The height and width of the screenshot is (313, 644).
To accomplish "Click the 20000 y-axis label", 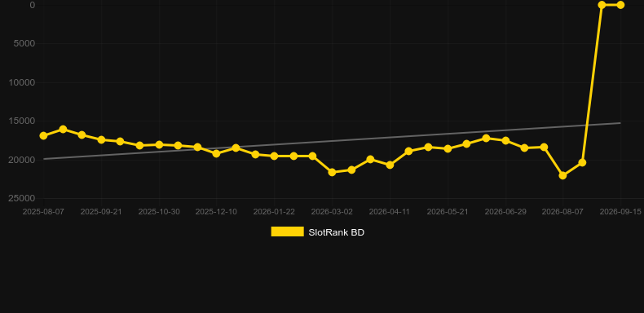I will point(22,160).
